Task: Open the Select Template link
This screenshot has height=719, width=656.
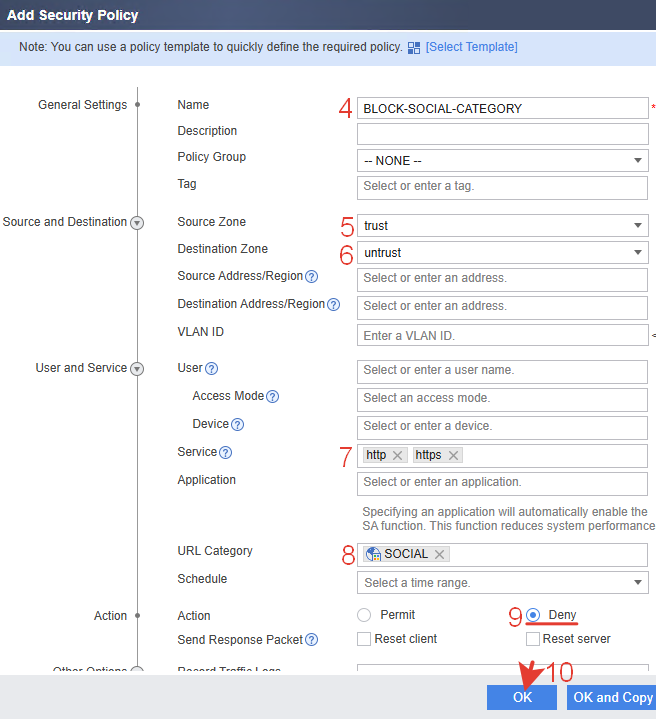Action: (x=471, y=47)
